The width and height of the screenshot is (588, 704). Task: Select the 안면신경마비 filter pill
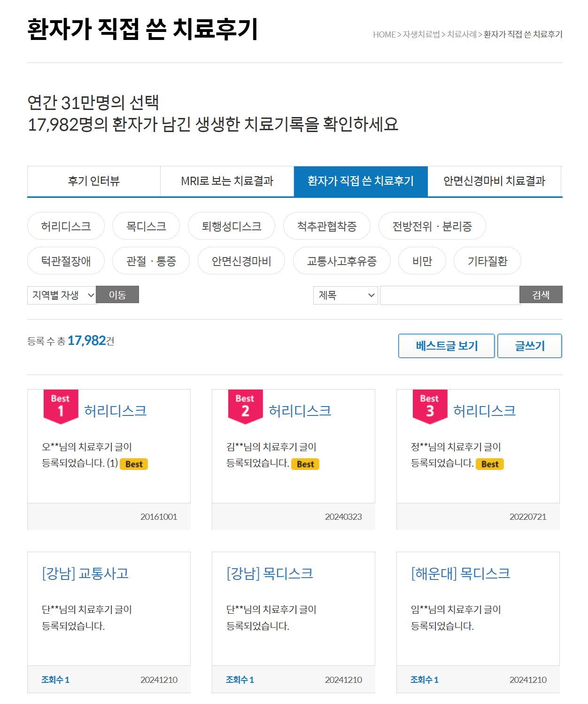(241, 261)
